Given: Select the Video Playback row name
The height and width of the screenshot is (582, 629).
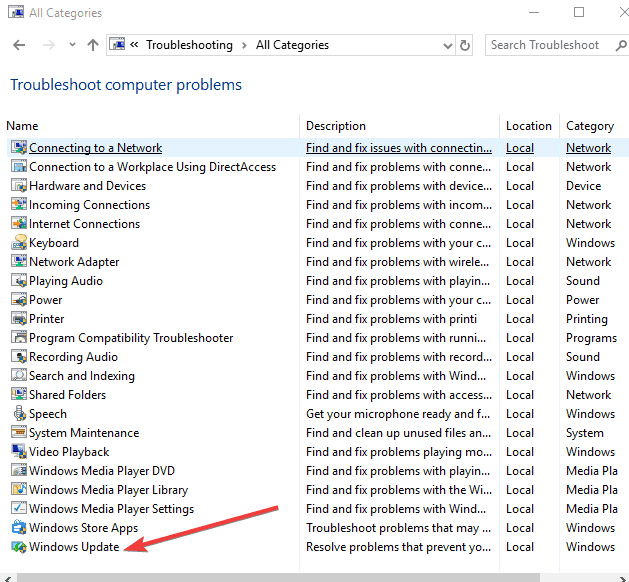Looking at the screenshot, I should (x=69, y=452).
